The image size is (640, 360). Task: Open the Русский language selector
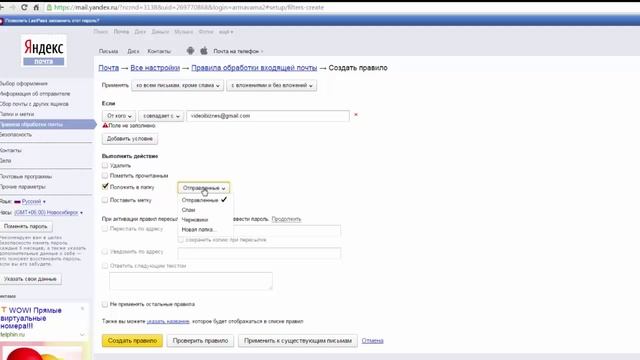[31, 202]
